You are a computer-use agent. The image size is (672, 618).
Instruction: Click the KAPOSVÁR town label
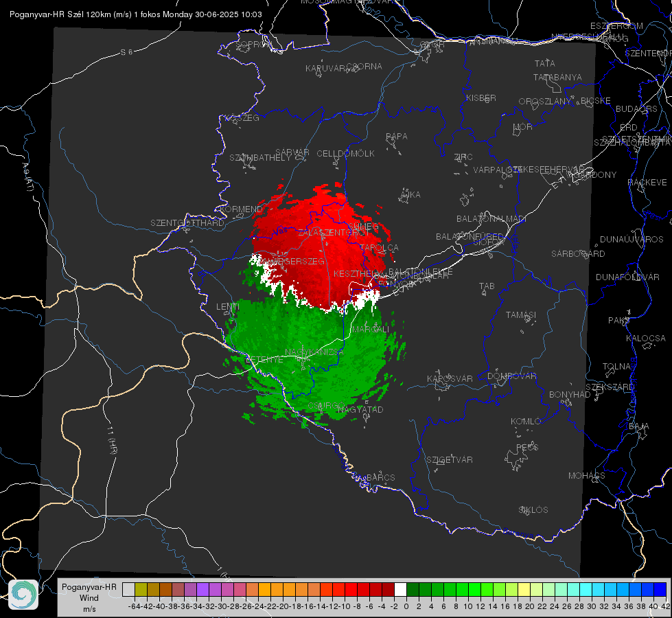point(450,378)
